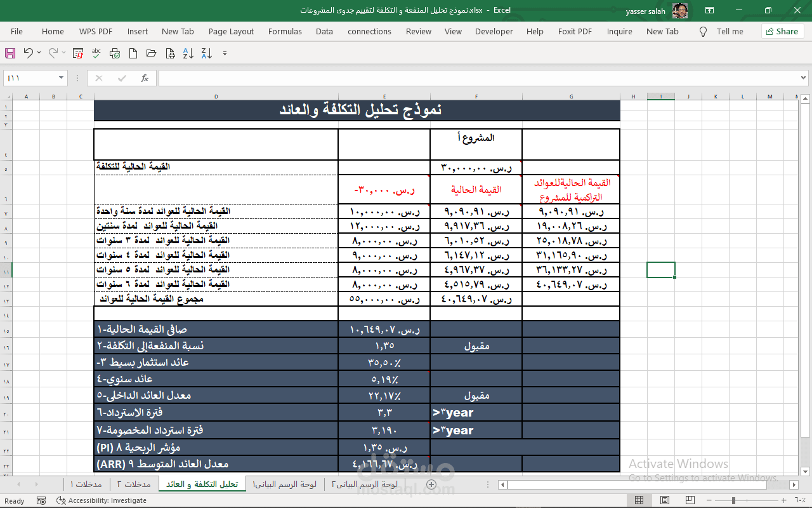Click horizontal scrollbar left arrow
Screen dimensions: 812x508
pos(502,485)
